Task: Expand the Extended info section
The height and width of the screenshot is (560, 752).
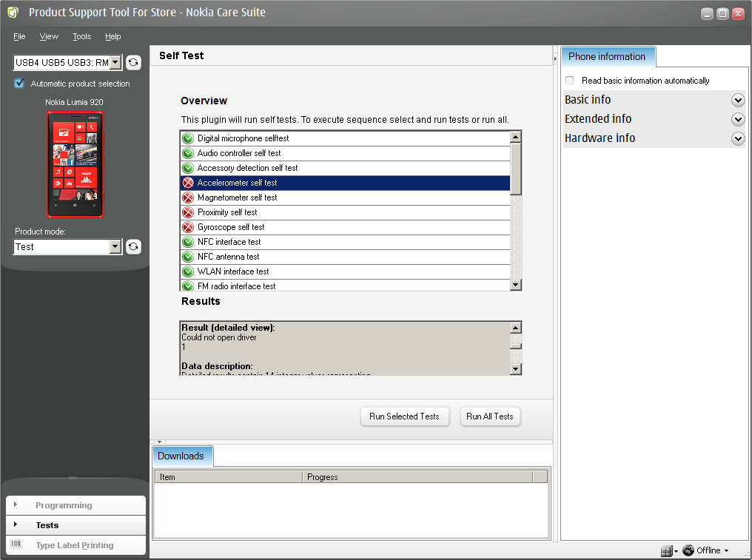Action: (x=738, y=119)
